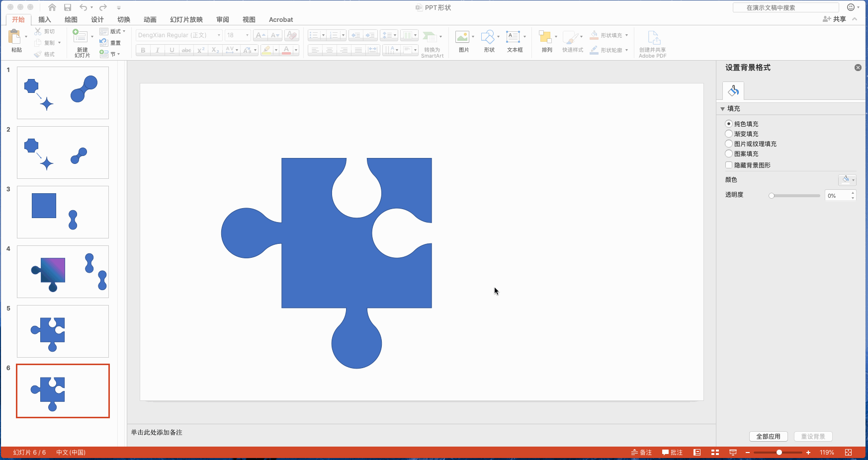868x460 pixels.
Task: Undo the last action
Action: pyautogui.click(x=84, y=7)
